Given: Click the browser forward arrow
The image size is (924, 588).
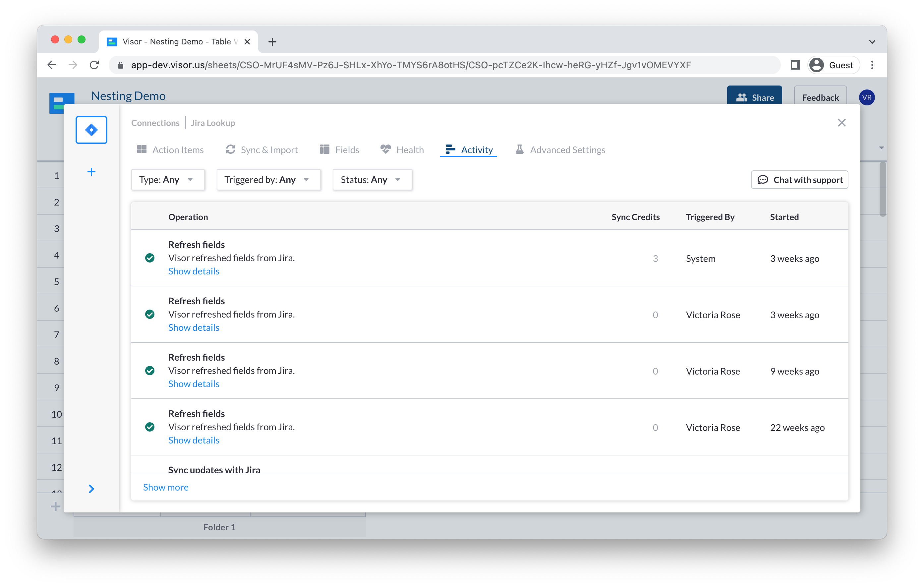Looking at the screenshot, I should tap(73, 65).
